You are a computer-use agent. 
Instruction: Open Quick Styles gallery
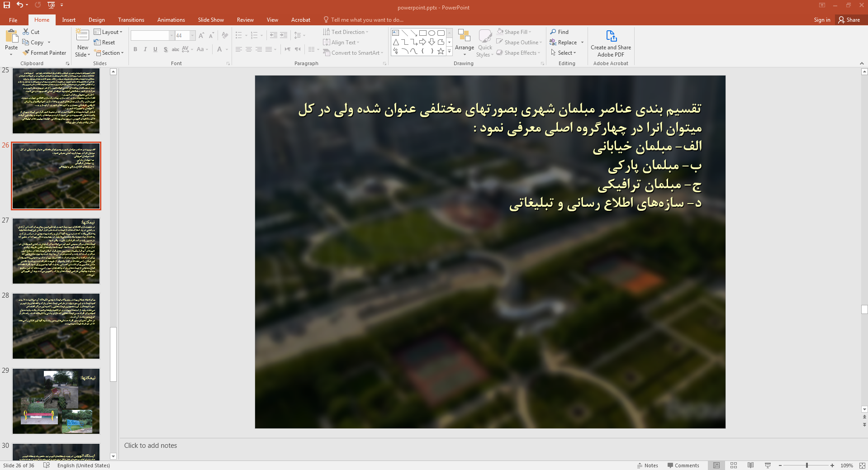(485, 43)
